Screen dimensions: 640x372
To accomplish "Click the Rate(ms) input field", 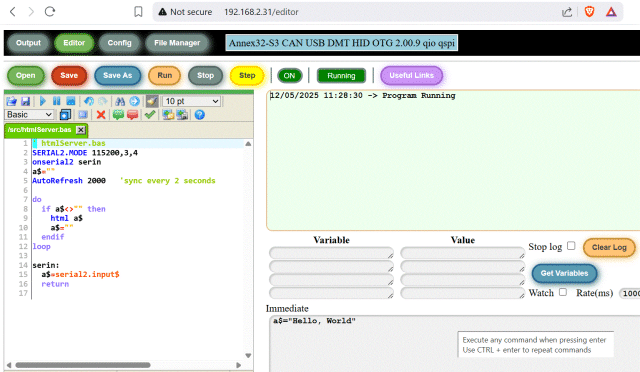I will point(630,293).
